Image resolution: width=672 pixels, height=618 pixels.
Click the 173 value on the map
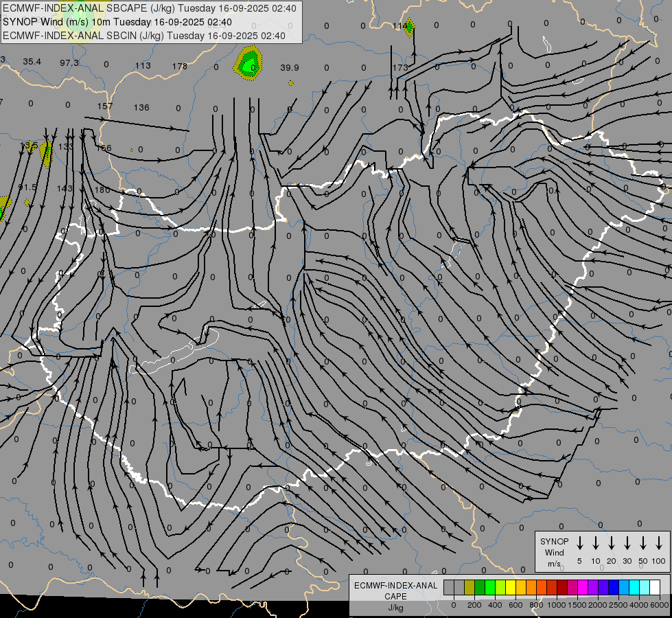pyautogui.click(x=400, y=68)
